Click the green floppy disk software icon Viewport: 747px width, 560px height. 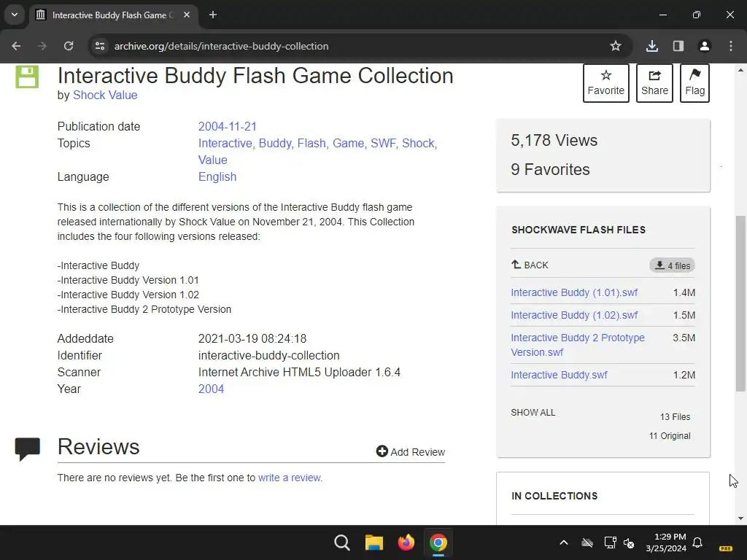click(27, 77)
